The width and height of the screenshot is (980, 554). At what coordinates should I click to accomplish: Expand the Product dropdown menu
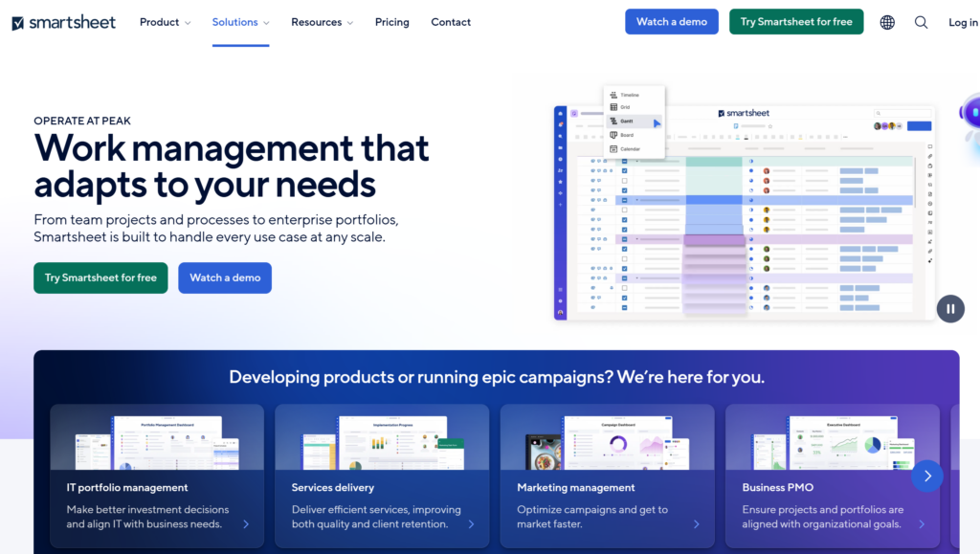point(165,22)
